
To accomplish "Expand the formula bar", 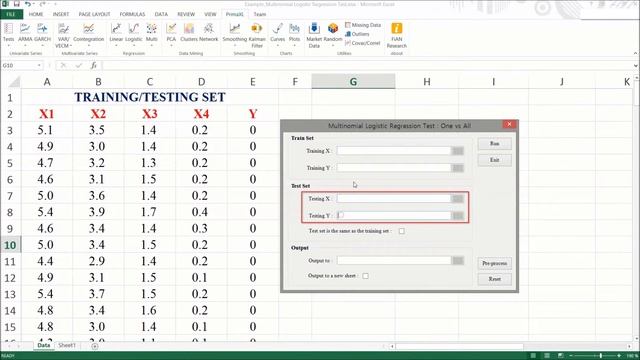I will click(636, 65).
